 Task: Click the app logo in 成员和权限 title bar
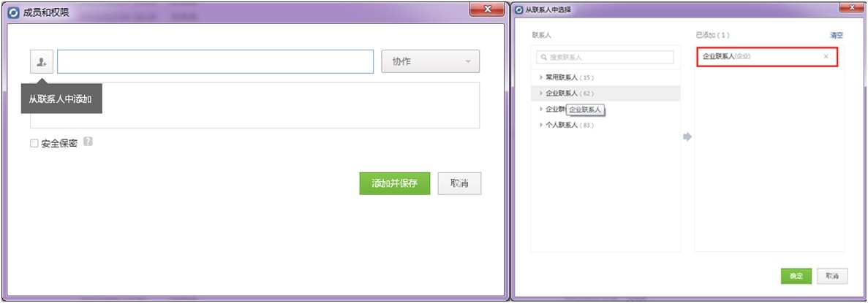coord(12,12)
